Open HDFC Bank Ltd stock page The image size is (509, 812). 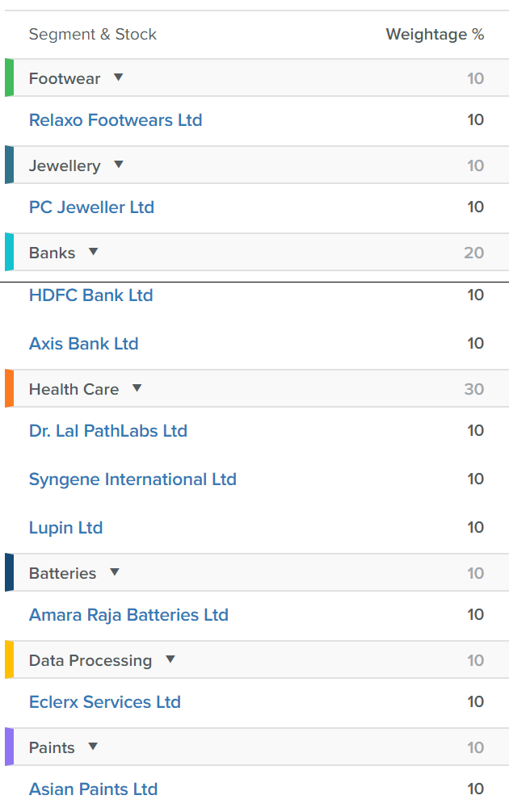[91, 295]
